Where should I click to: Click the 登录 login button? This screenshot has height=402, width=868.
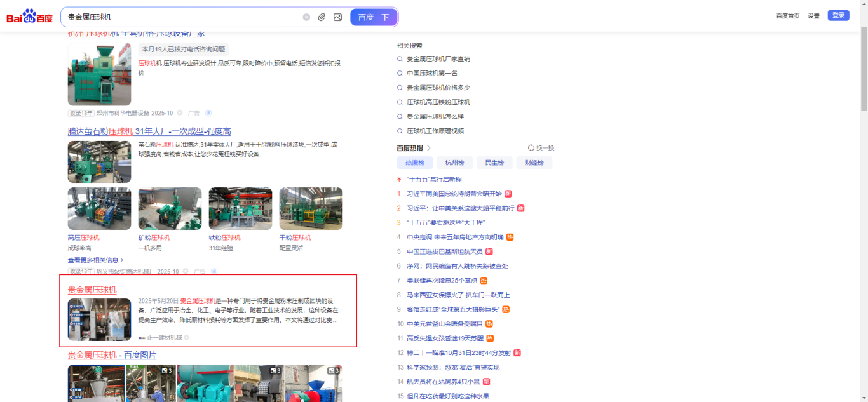pos(838,16)
